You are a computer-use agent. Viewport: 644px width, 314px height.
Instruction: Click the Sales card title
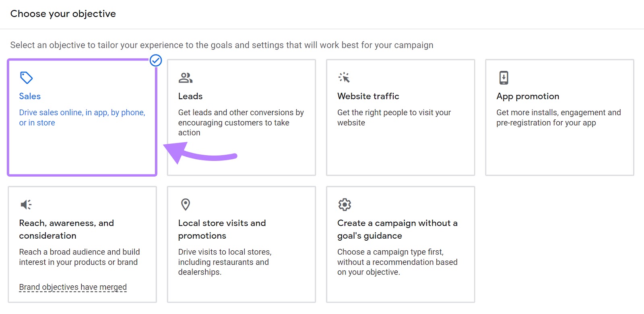29,96
